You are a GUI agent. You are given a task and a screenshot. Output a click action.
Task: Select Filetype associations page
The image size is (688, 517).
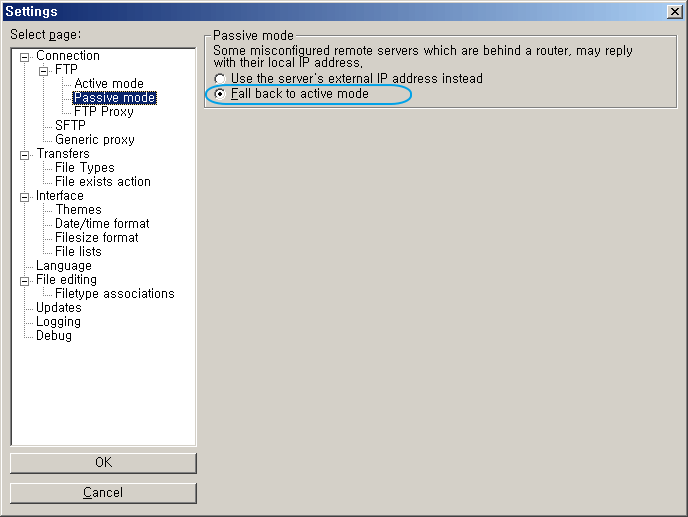[115, 294]
